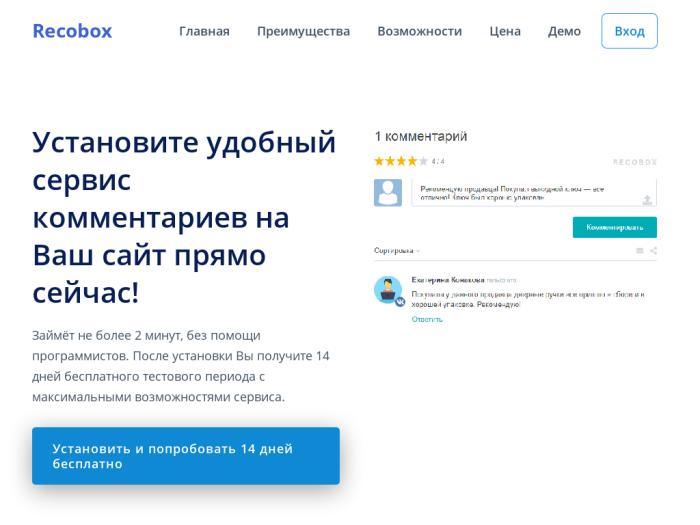
Task: Click the star rating in the widget
Action: coord(401,161)
